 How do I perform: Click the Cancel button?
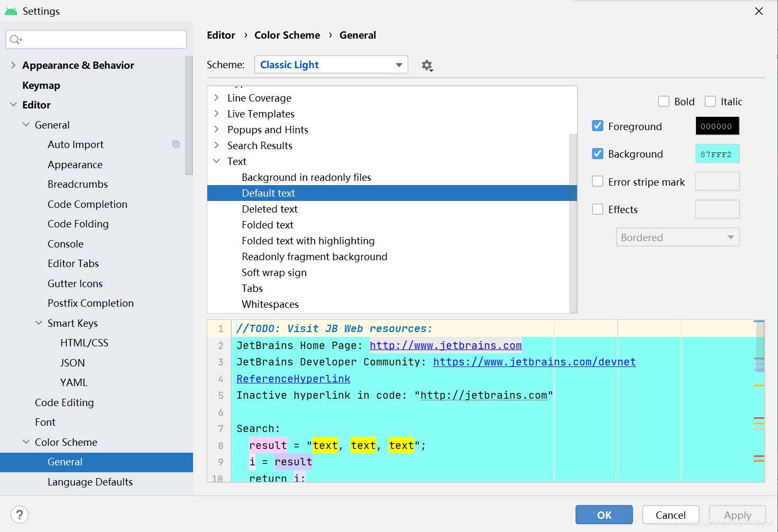(671, 515)
